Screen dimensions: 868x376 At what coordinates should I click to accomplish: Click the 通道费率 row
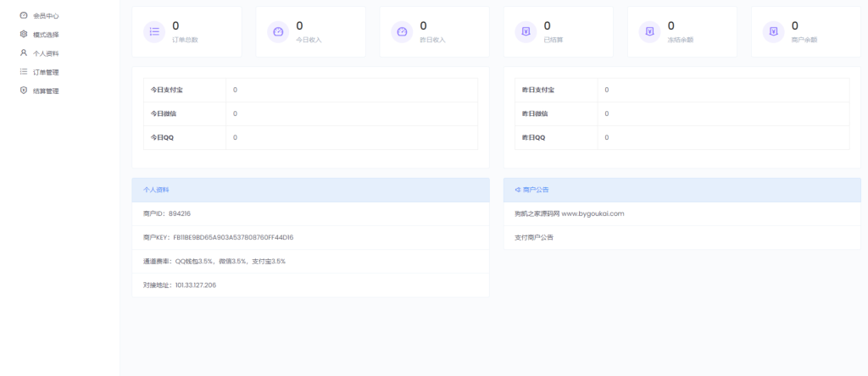[310, 261]
